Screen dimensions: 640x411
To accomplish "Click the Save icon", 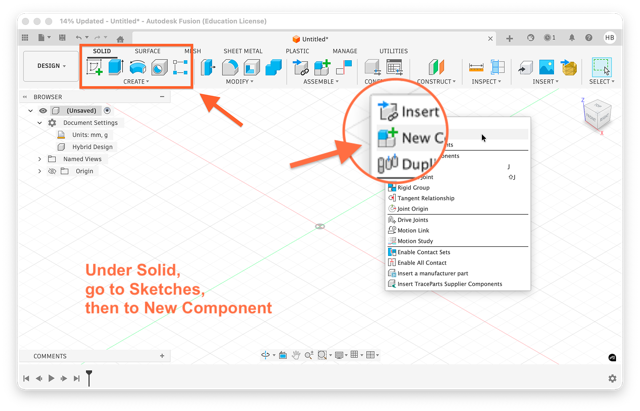I will [62, 38].
